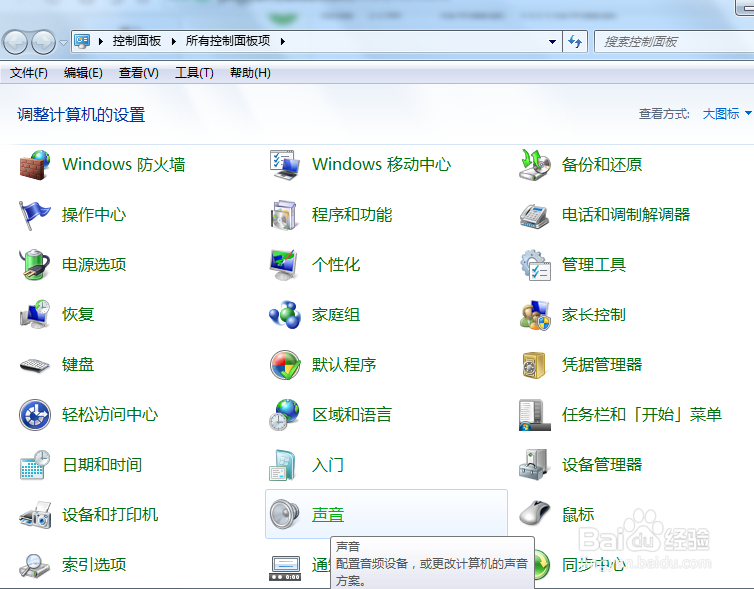Select the 家庭组 spheres icon
Viewport: 754px width, 589px height.
point(285,314)
